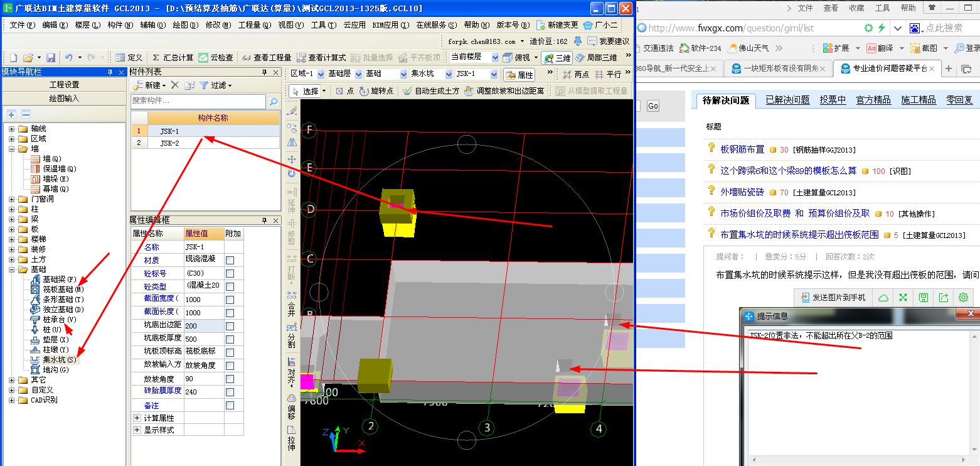Toggle 材质 attached checkbox

point(230,260)
